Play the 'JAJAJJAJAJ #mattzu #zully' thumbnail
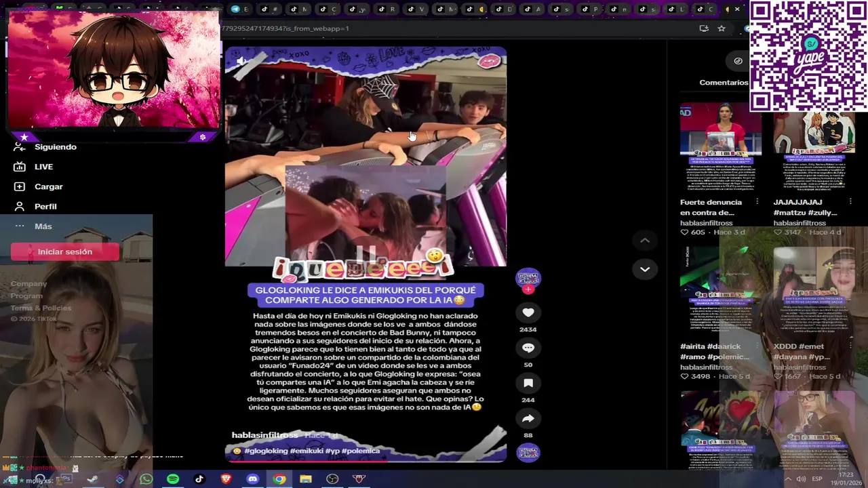Viewport: 868px width, 488px height. (814, 147)
